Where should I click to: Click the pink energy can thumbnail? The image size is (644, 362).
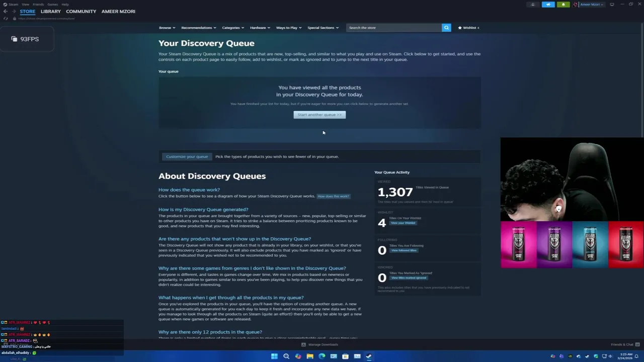coord(518,244)
